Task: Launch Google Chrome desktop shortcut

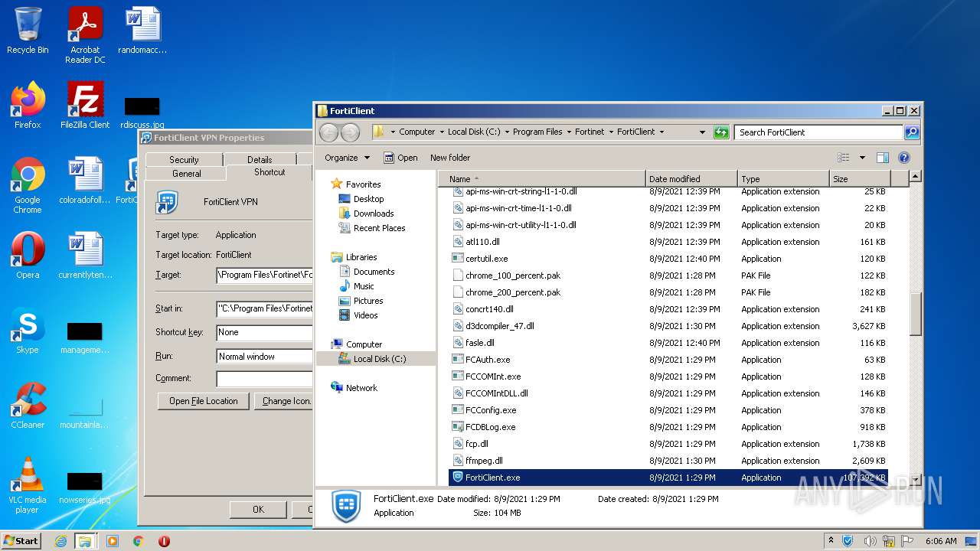Action: [x=28, y=185]
